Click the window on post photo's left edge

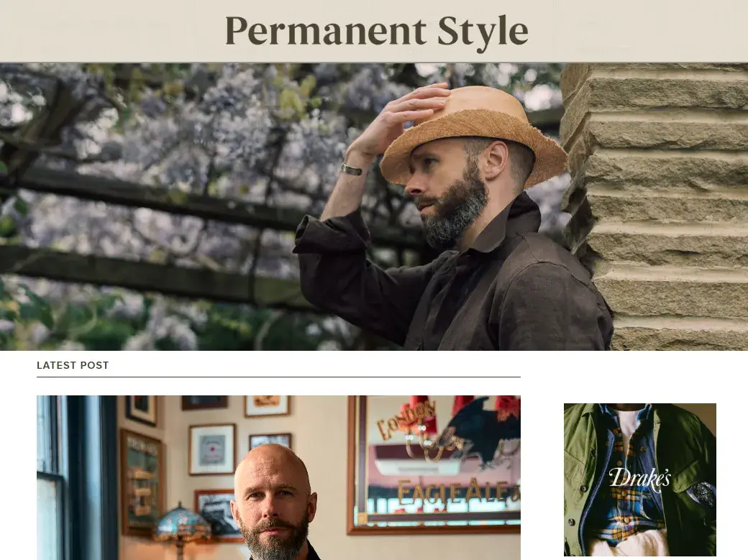[x=52, y=477]
